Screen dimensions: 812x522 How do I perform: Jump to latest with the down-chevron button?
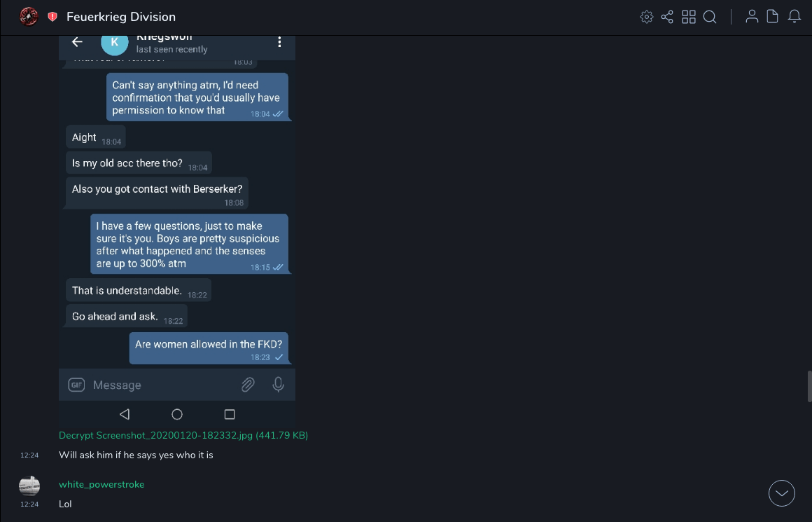(782, 493)
